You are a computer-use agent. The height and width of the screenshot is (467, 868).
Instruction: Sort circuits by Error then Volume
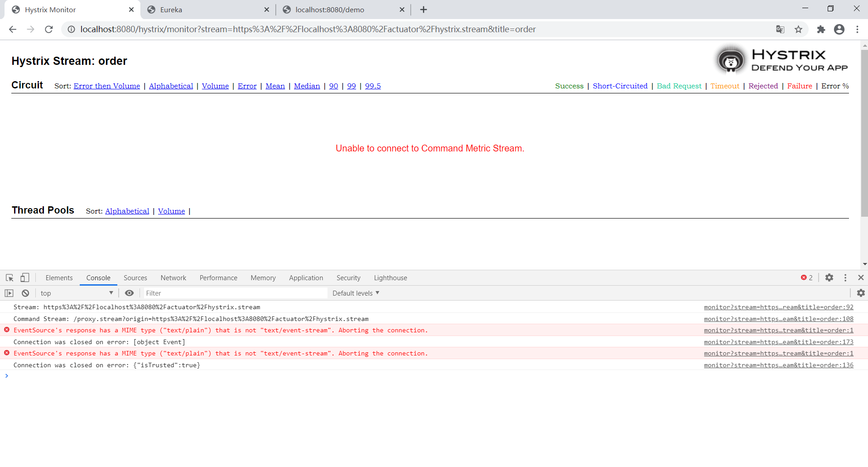[107, 86]
